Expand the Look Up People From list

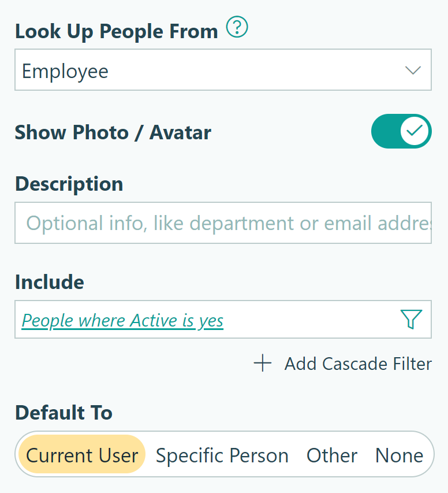point(223,69)
